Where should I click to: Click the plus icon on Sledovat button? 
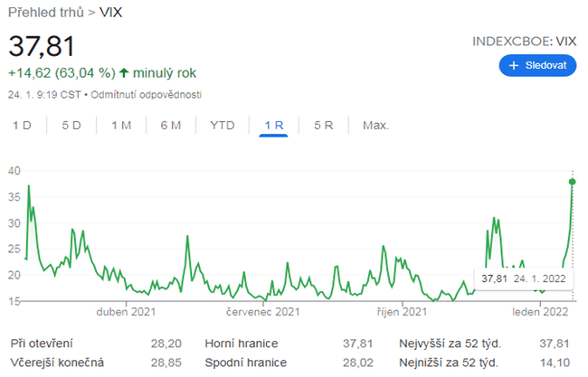(514, 66)
